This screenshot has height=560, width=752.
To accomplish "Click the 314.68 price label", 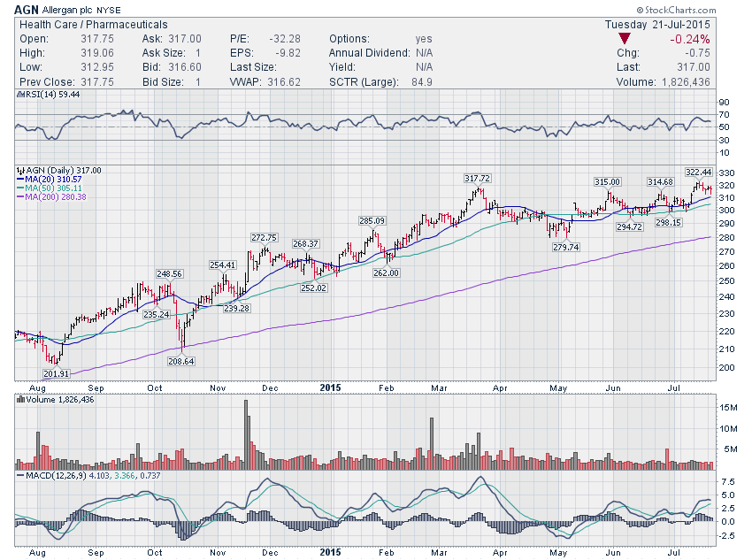I will [x=660, y=181].
